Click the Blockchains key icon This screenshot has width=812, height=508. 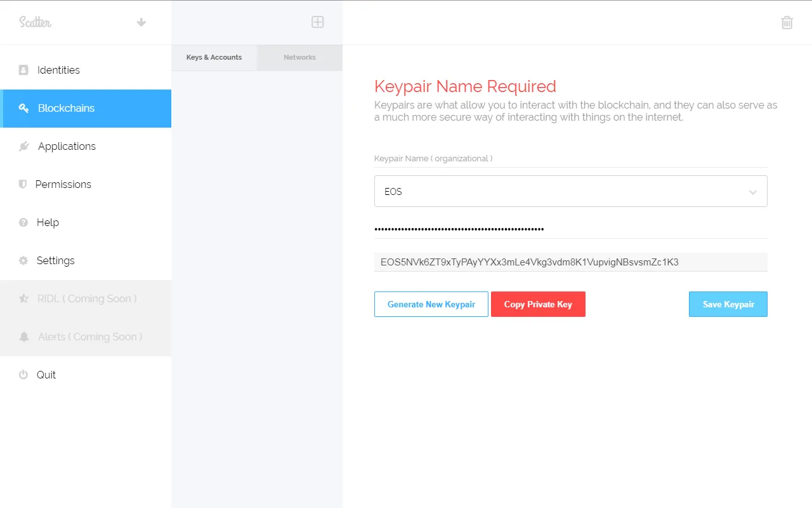pos(23,108)
